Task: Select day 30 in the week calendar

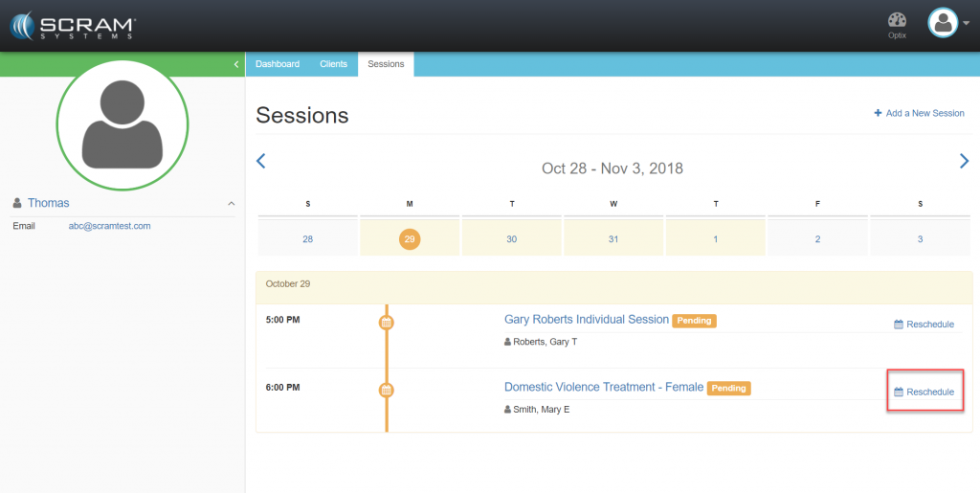Action: 511,239
